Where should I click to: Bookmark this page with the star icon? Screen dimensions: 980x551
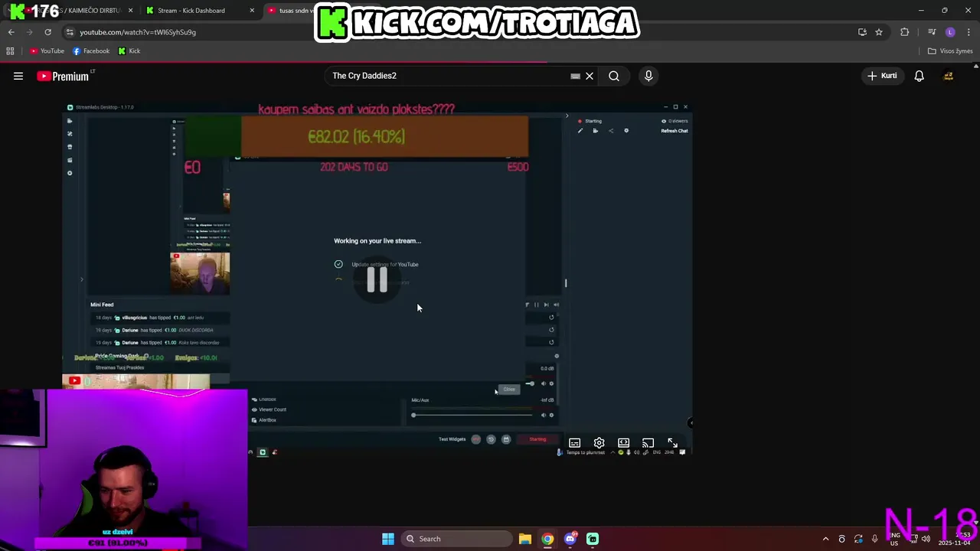(879, 32)
